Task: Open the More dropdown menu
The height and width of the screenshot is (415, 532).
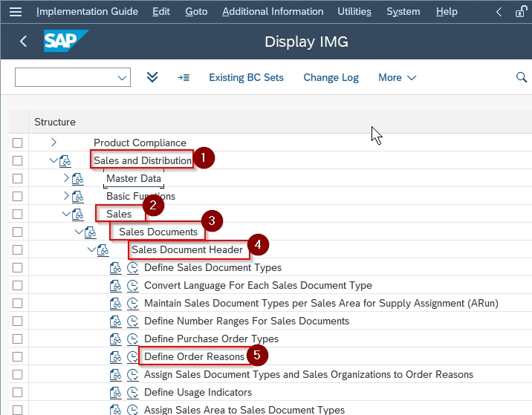Action: [x=398, y=78]
